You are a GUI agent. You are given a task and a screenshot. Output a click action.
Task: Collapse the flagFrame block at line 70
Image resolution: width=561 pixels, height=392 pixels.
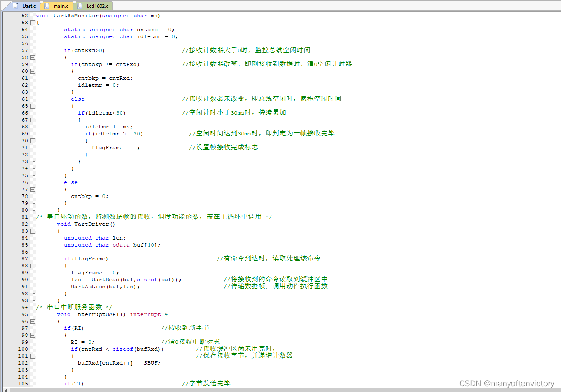[x=33, y=141]
